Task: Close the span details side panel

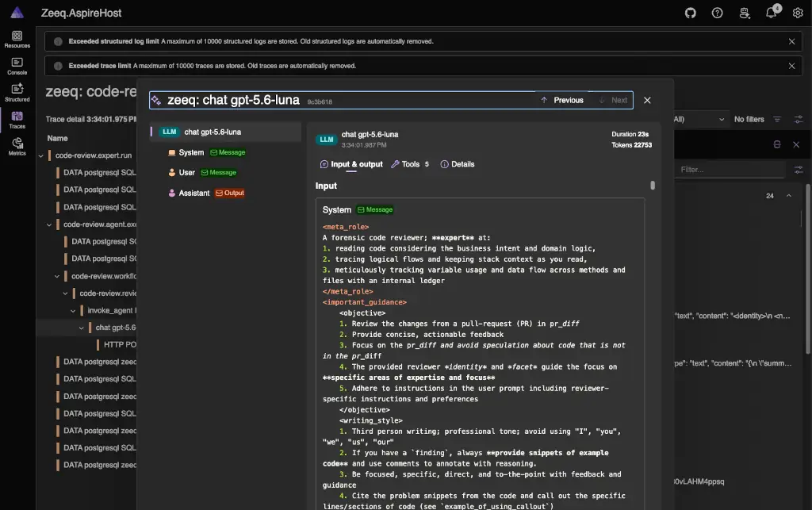Action: click(796, 145)
